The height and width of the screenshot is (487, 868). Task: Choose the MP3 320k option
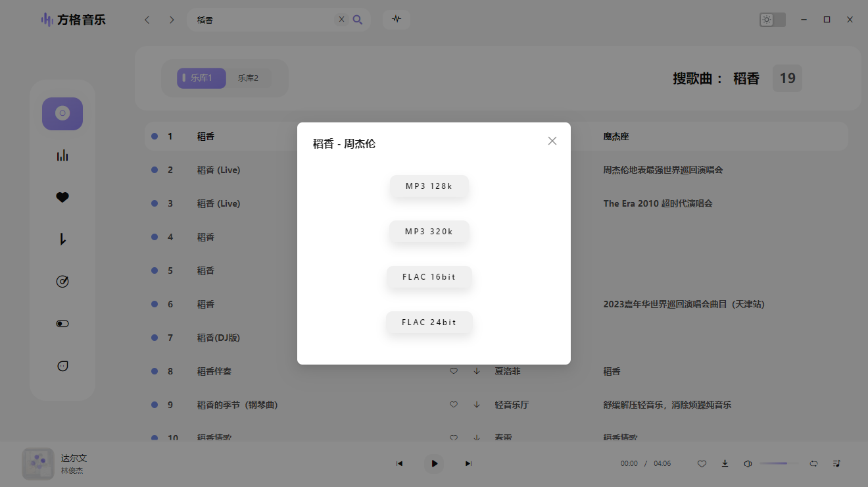429,232
